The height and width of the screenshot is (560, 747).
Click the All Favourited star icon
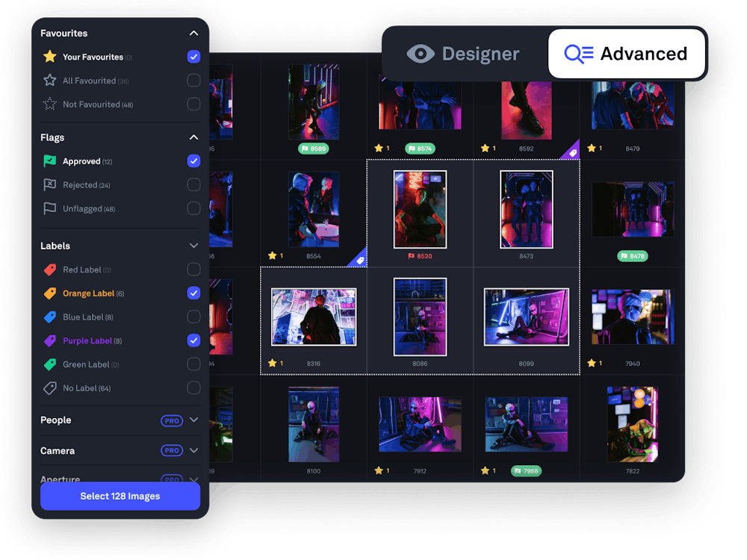pyautogui.click(x=49, y=80)
